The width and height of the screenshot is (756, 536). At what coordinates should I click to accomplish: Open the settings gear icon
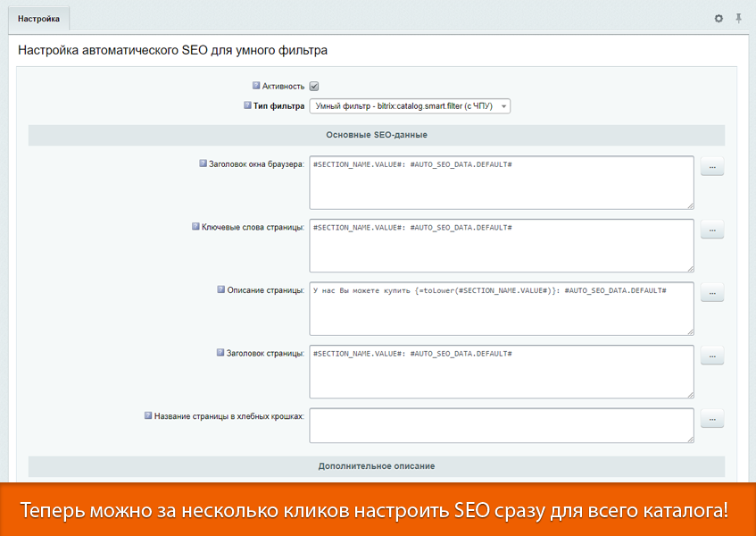coord(719,18)
